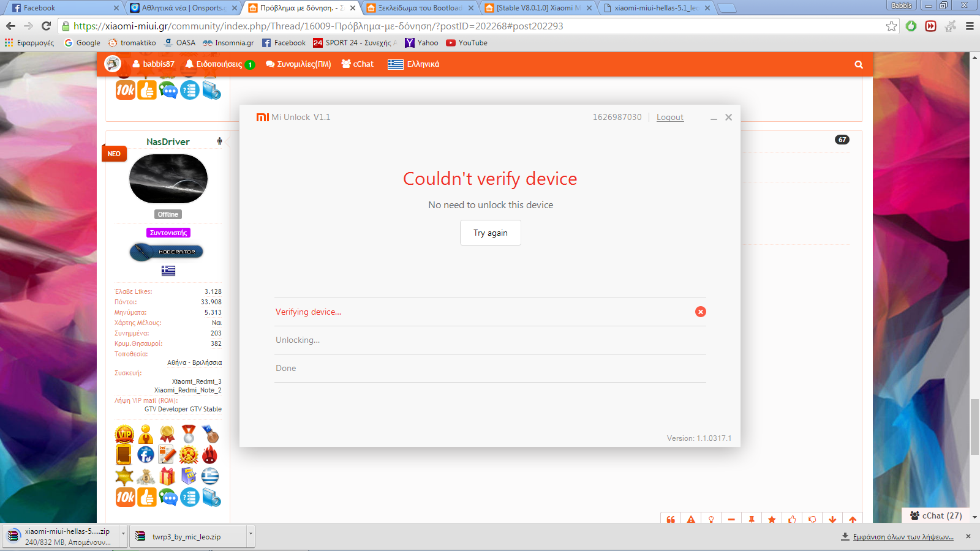Open the Chrome hamburger menu
The height and width of the screenshot is (551, 980).
(970, 26)
